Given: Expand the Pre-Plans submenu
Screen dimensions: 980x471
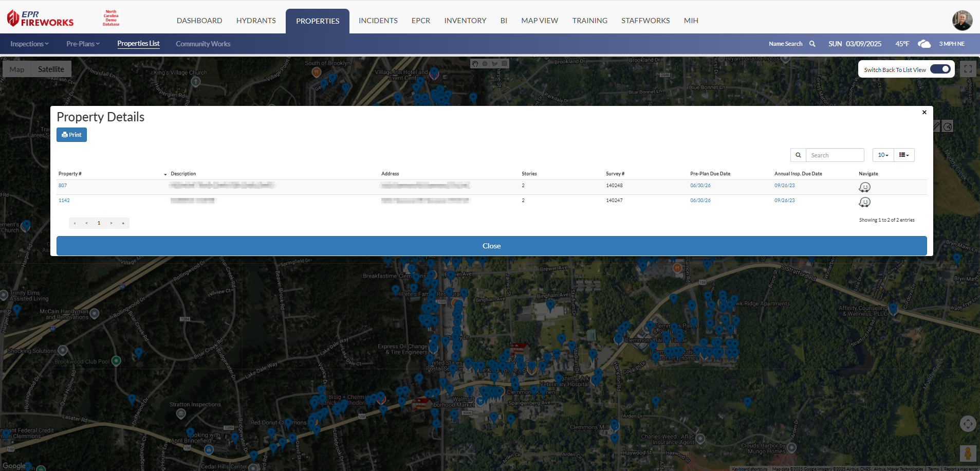Looking at the screenshot, I should point(83,44).
